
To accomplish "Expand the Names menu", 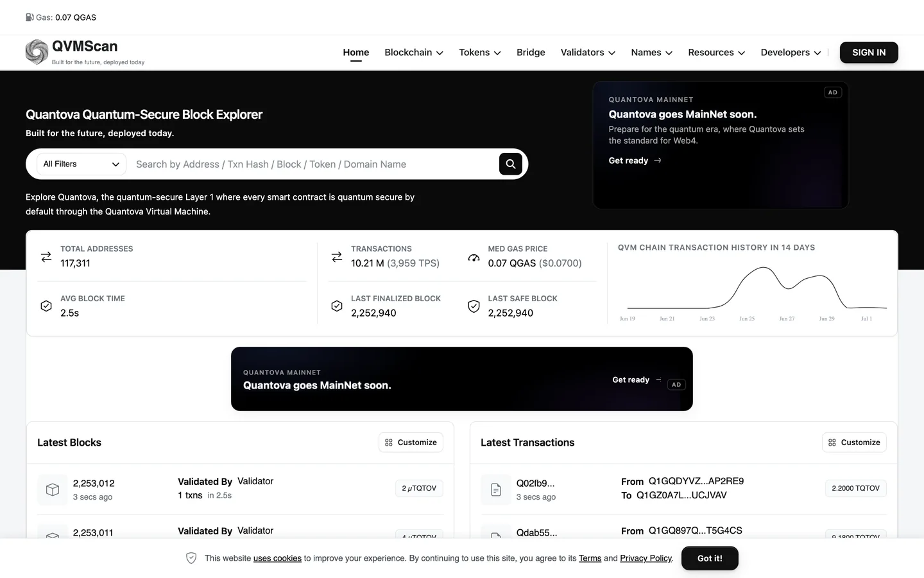I will (652, 53).
